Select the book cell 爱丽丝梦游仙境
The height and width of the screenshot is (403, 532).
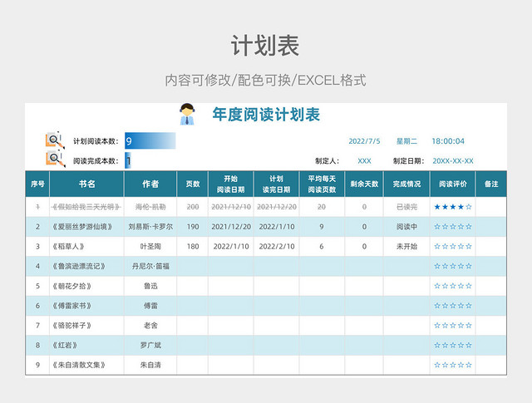tap(86, 227)
